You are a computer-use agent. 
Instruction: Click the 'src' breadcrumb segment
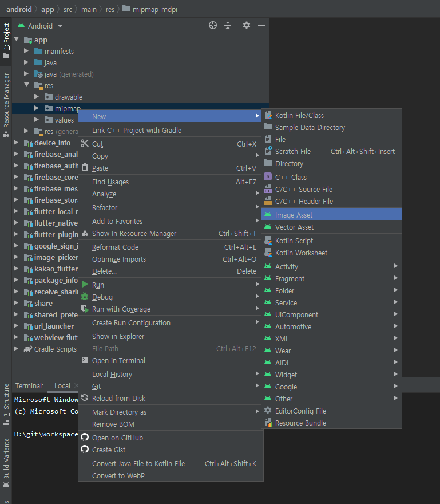(x=68, y=9)
